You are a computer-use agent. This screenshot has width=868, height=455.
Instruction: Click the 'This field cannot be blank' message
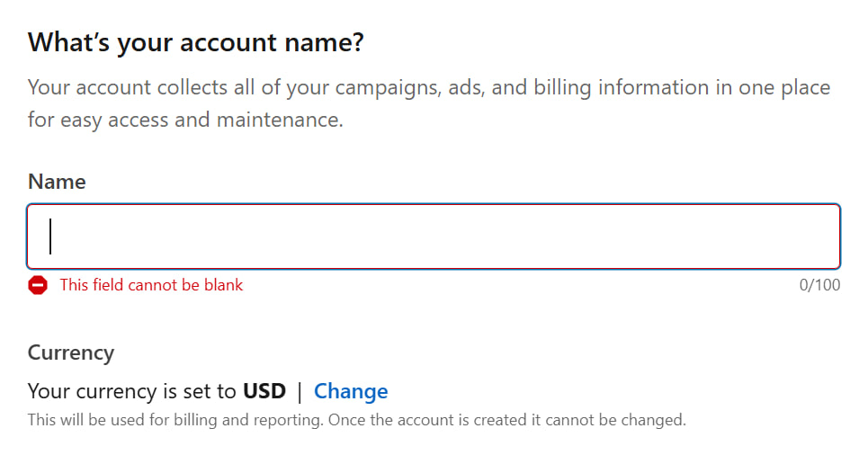tap(151, 286)
